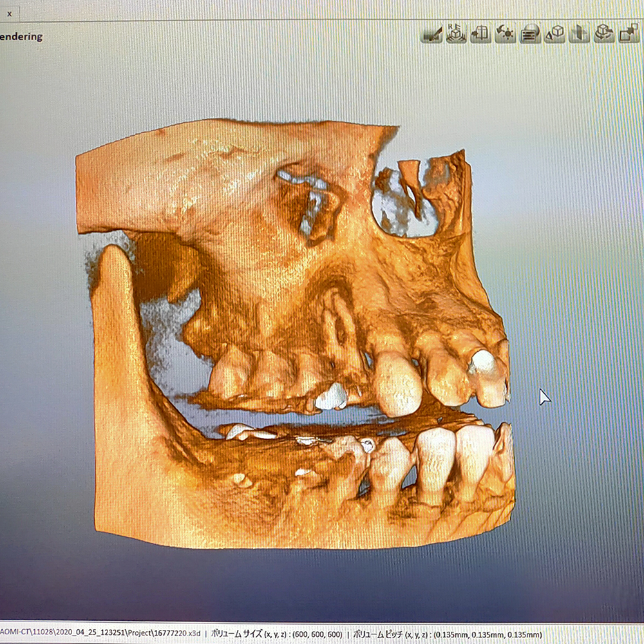
Task: Open the clipping box tool
Action: coord(480,33)
